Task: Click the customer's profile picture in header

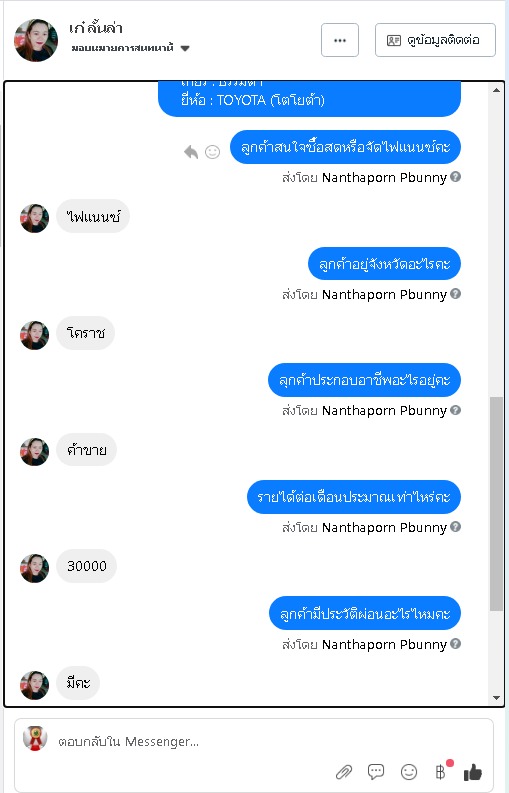Action: (x=36, y=40)
